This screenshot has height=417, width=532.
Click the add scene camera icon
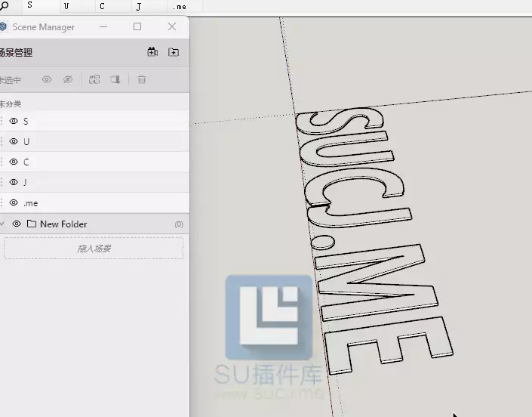pos(152,52)
